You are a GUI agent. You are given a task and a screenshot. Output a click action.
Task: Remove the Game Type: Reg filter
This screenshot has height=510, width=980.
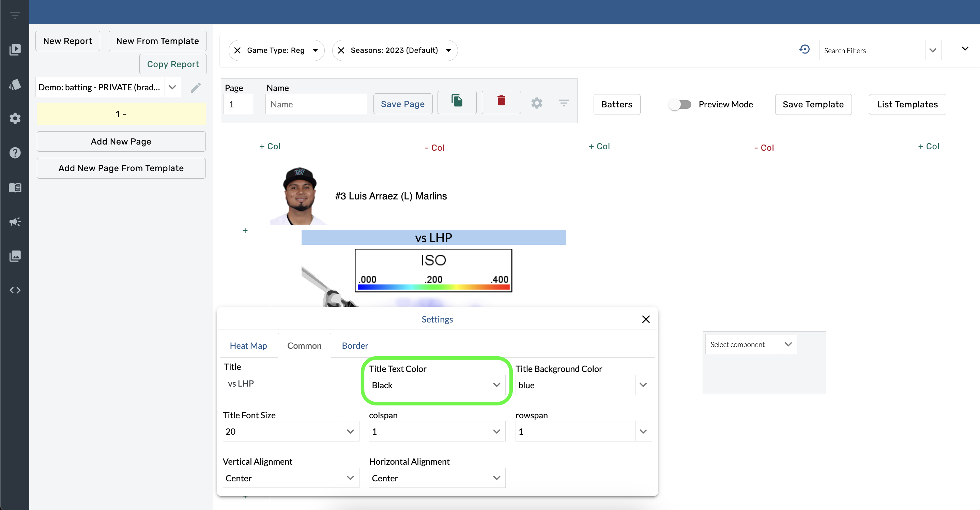click(238, 50)
